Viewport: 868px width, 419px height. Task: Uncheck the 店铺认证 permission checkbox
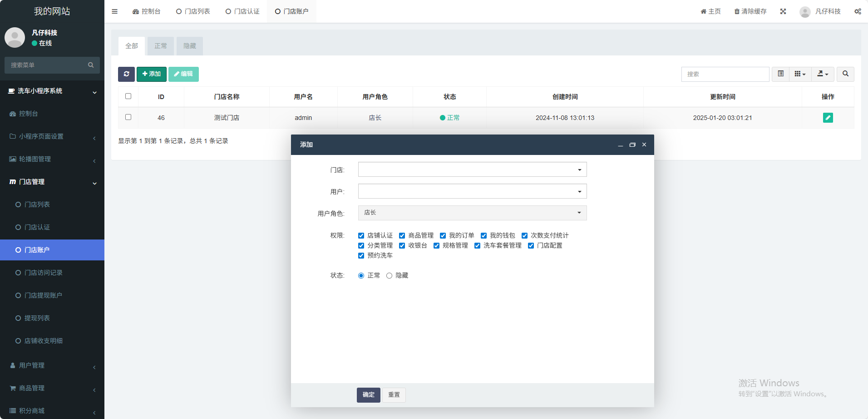click(x=361, y=235)
